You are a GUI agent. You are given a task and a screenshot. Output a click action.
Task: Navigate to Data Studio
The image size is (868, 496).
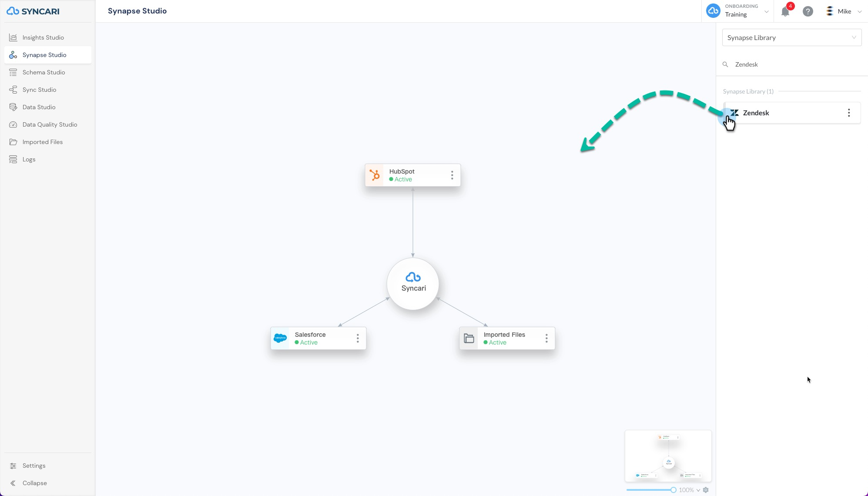[48, 107]
